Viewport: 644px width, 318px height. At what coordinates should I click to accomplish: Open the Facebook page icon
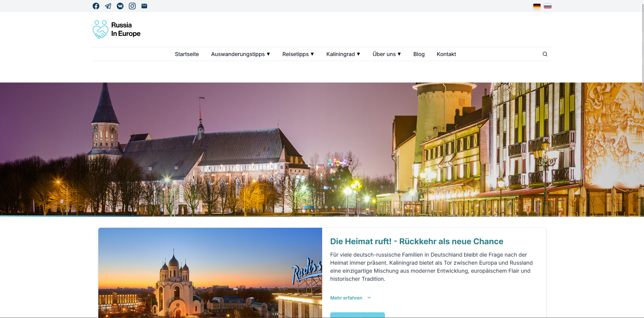coord(96,6)
